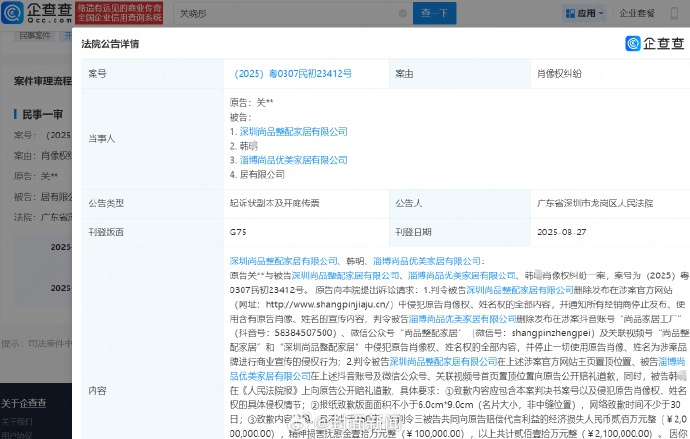Click the 刊登日期 label cell
The width and height of the screenshot is (690, 439).
coord(460,232)
